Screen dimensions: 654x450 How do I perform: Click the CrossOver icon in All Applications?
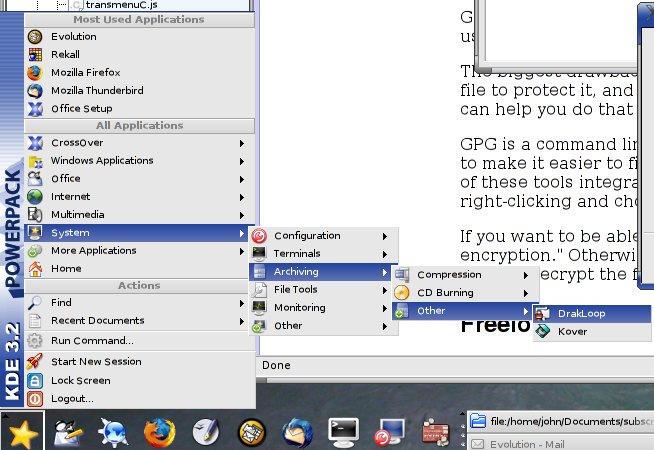click(x=35, y=143)
